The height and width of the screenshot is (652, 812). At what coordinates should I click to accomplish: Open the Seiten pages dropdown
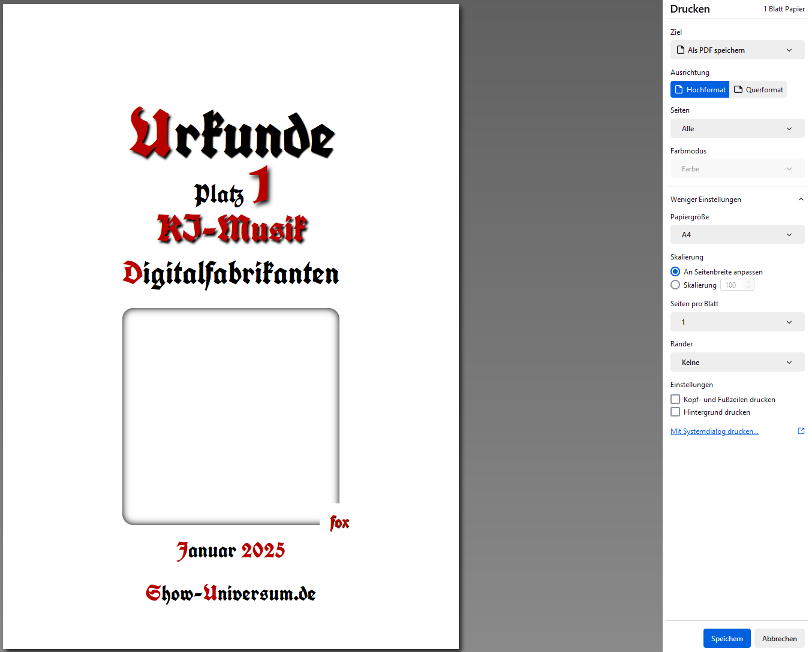tap(737, 128)
